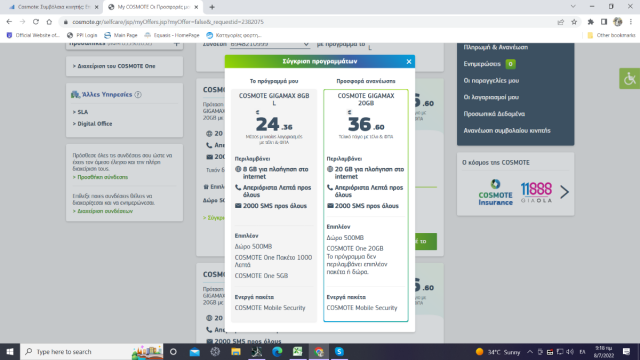
Task: Share this page via address bar icon
Action: tap(560, 22)
